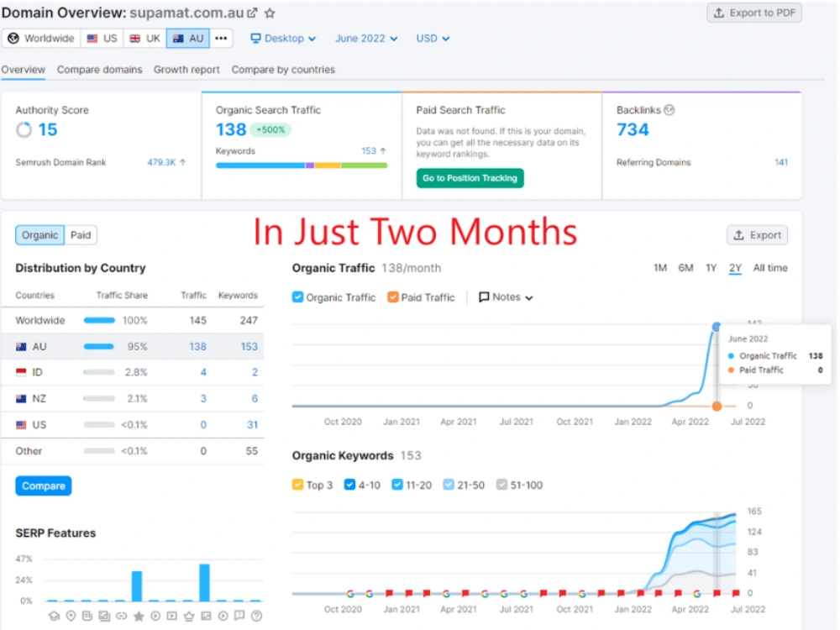
Task: Open the June 2022 date dropdown
Action: (366, 39)
